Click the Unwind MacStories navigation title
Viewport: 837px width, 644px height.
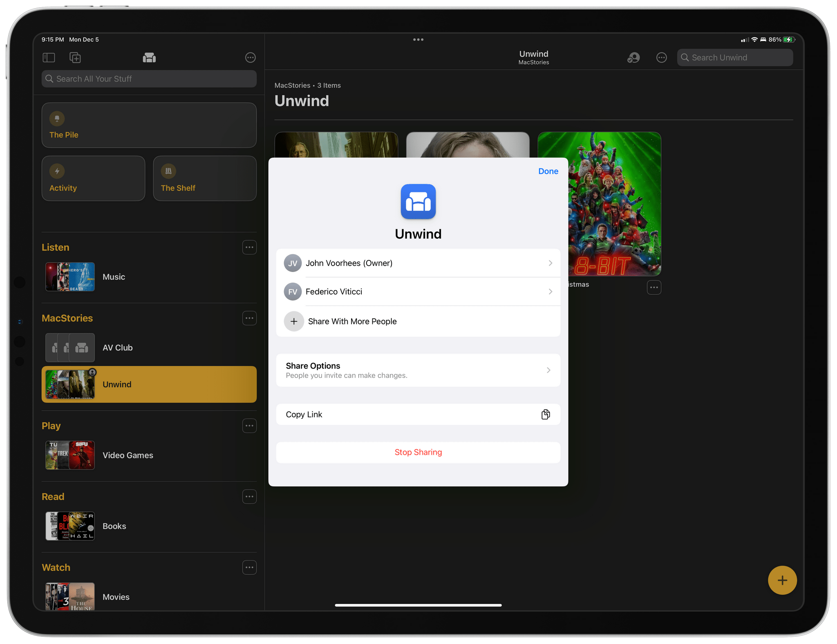[534, 58]
